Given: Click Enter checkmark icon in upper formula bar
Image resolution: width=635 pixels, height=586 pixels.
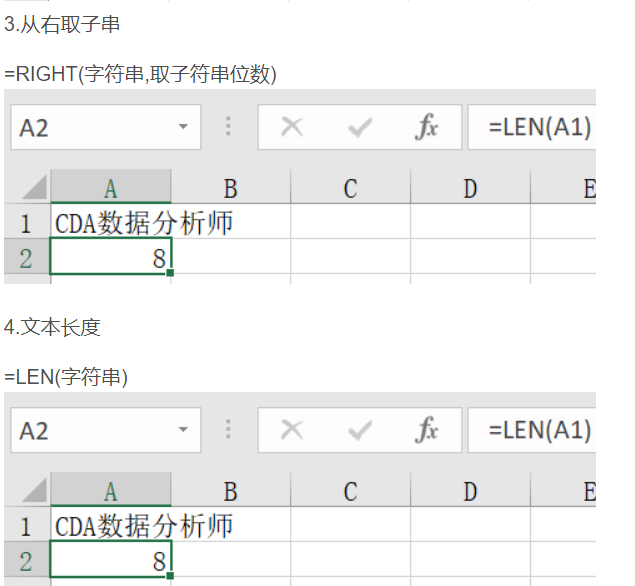Looking at the screenshot, I should tap(360, 128).
